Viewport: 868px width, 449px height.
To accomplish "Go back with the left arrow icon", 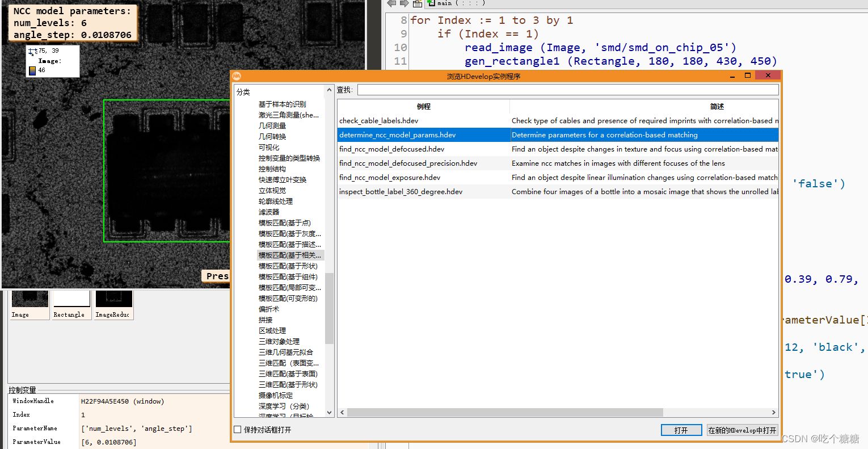I will tap(391, 3).
